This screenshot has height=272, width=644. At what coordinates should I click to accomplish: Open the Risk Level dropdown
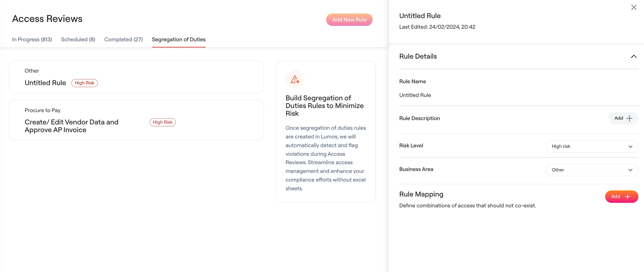coord(592,146)
